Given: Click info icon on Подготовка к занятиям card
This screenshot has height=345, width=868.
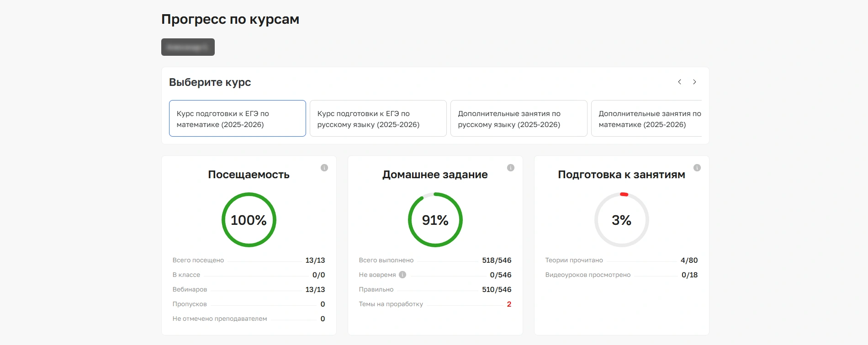Looking at the screenshot, I should click(697, 168).
